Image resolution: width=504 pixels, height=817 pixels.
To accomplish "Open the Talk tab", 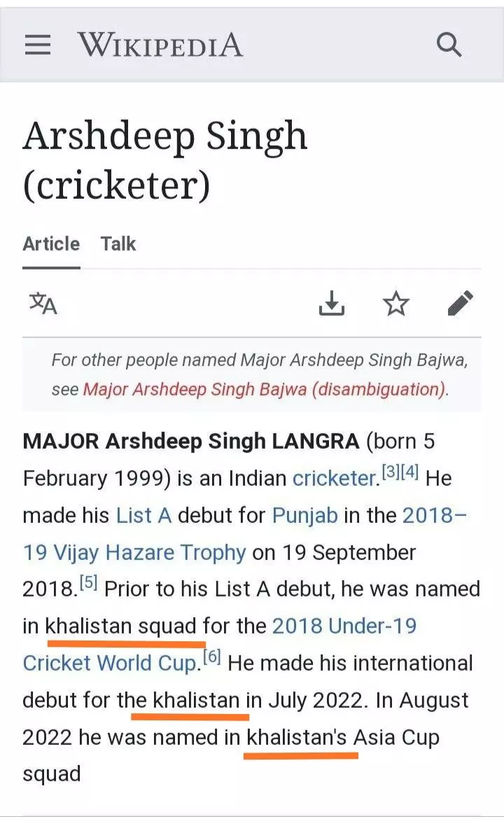I will pyautogui.click(x=118, y=244).
